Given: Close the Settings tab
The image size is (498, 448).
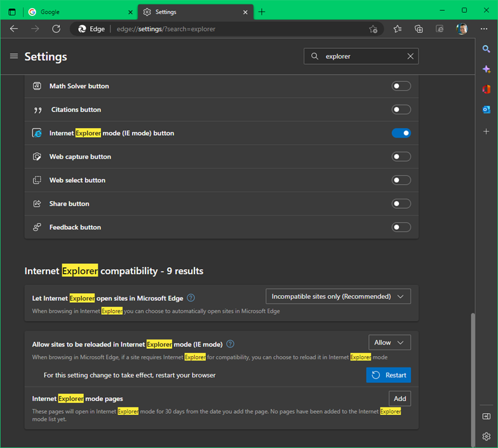Looking at the screenshot, I should click(x=245, y=13).
